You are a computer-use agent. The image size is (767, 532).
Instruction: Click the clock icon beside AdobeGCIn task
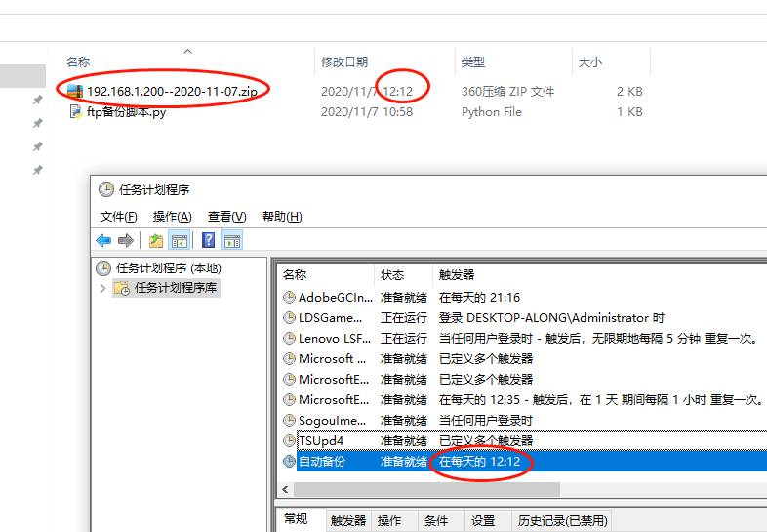click(x=289, y=297)
